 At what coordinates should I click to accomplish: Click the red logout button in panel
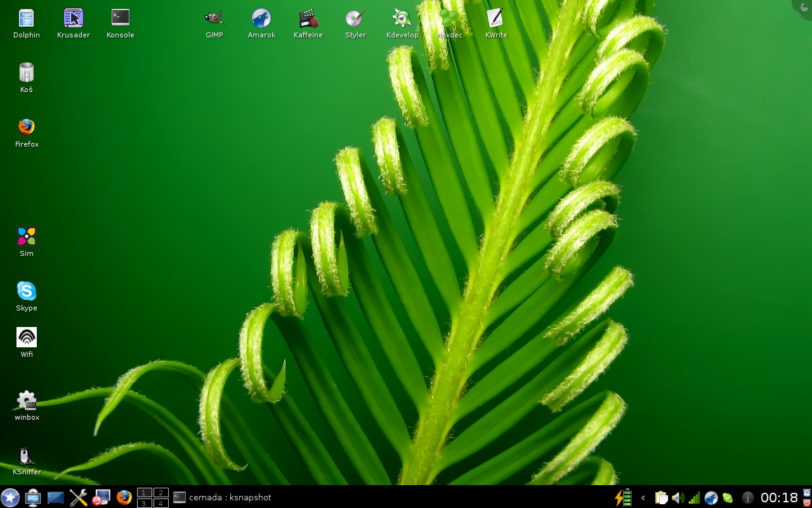[x=807, y=502]
